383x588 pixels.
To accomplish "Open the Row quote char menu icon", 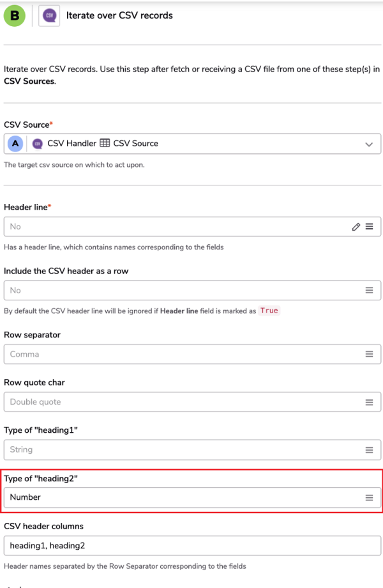I will pyautogui.click(x=369, y=402).
